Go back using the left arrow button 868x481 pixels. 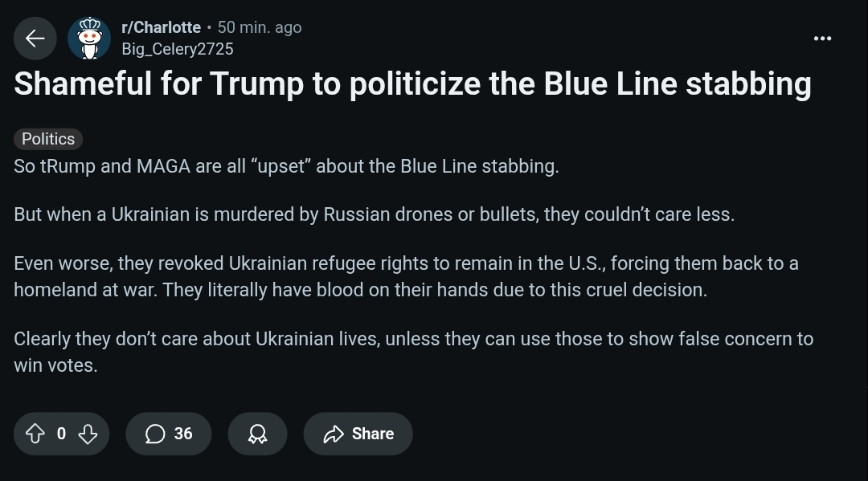pyautogui.click(x=35, y=39)
